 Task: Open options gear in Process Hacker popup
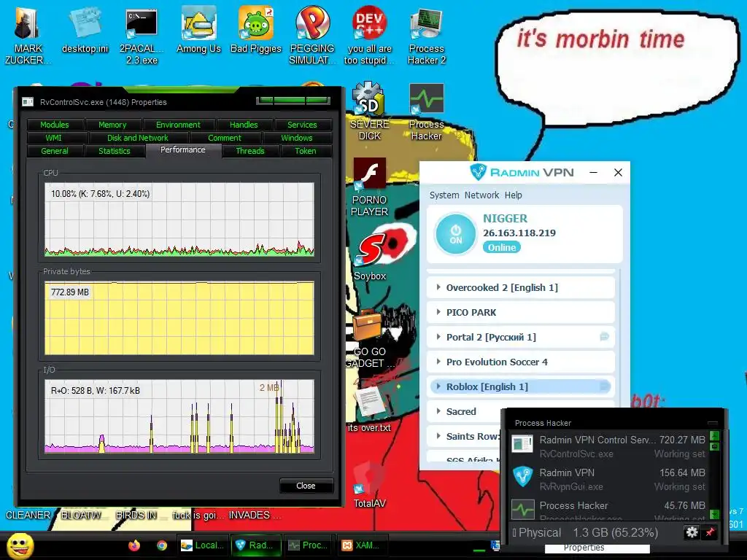pyautogui.click(x=692, y=532)
